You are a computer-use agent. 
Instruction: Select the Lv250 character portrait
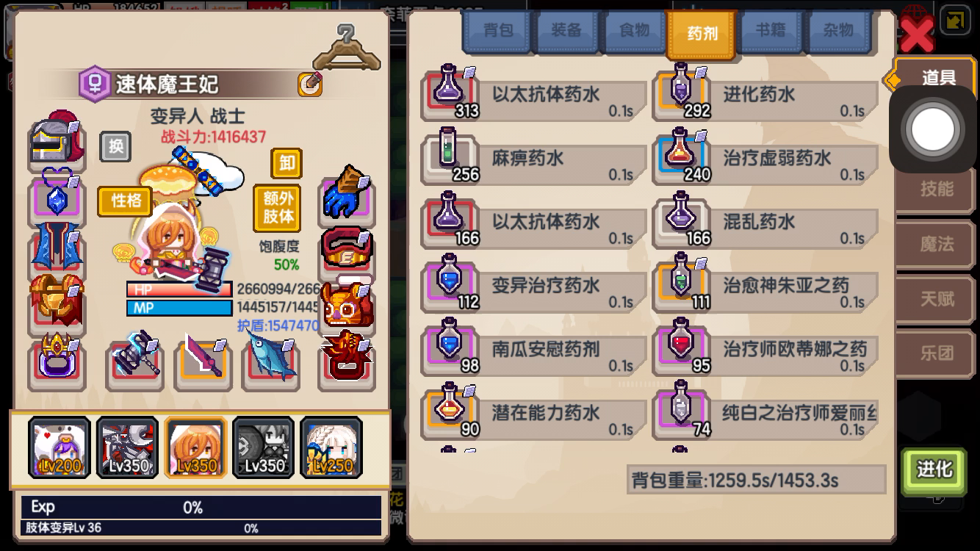331,447
